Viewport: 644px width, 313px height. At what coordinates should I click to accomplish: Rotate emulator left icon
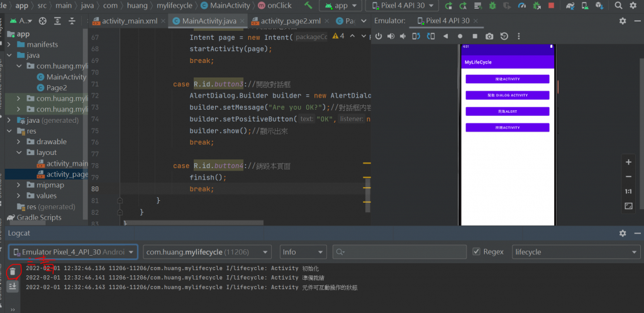click(416, 36)
